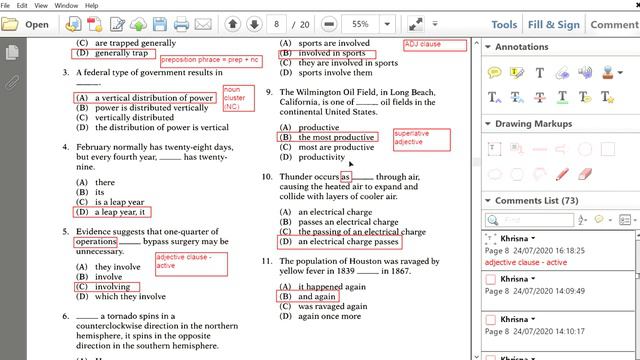
Task: Switch to the Comment pane
Action: [x=614, y=25]
